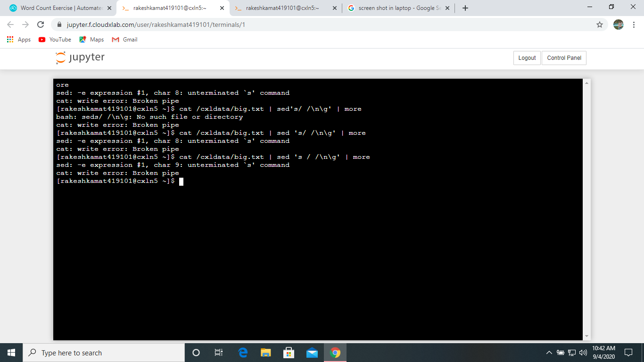Image resolution: width=644 pixels, height=362 pixels.
Task: Open the Maps bookmark
Action: click(x=91, y=40)
